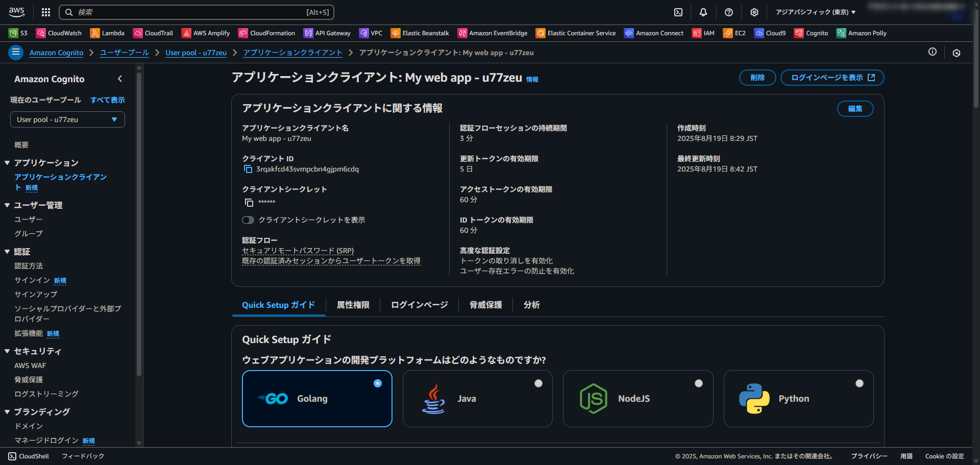Click ログインページを表示 button
The height and width of the screenshot is (465, 980).
[x=832, y=78]
